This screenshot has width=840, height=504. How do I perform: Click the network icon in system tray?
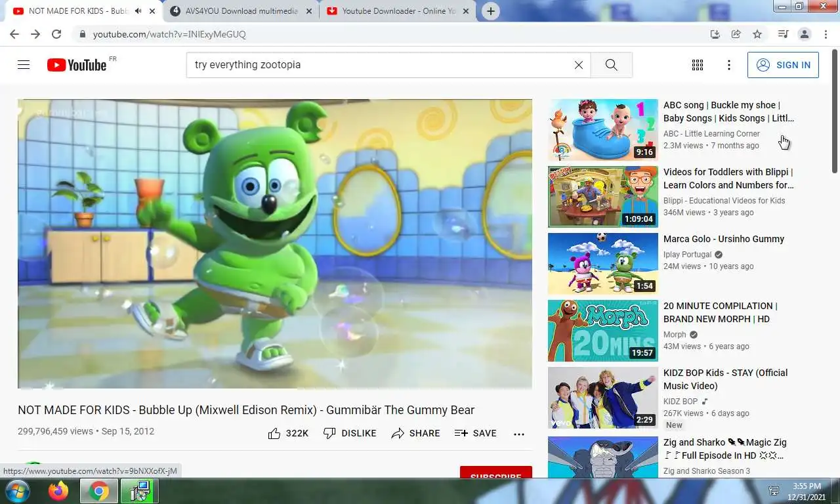click(774, 491)
